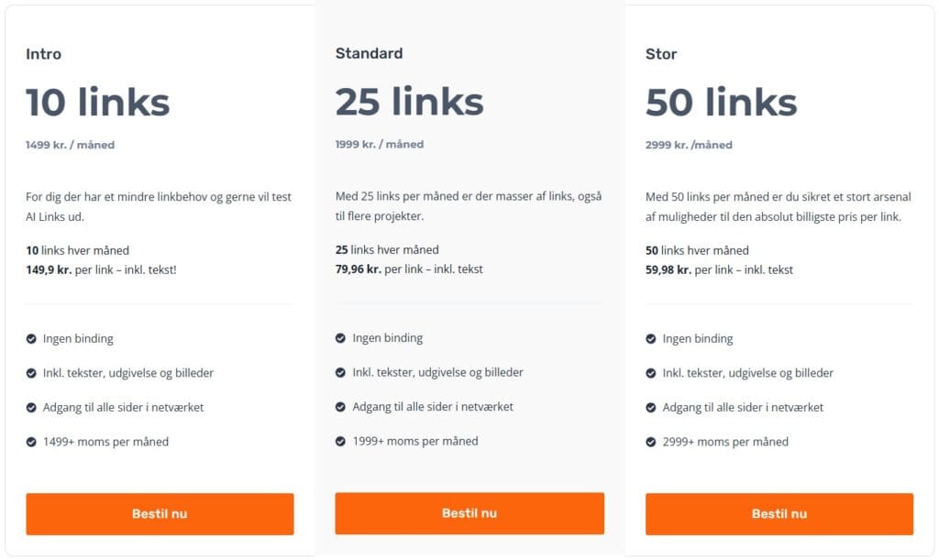Click the 10 links title

[97, 102]
